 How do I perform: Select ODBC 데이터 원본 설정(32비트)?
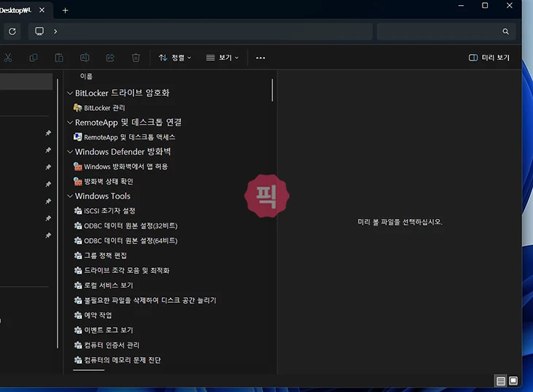tap(131, 226)
